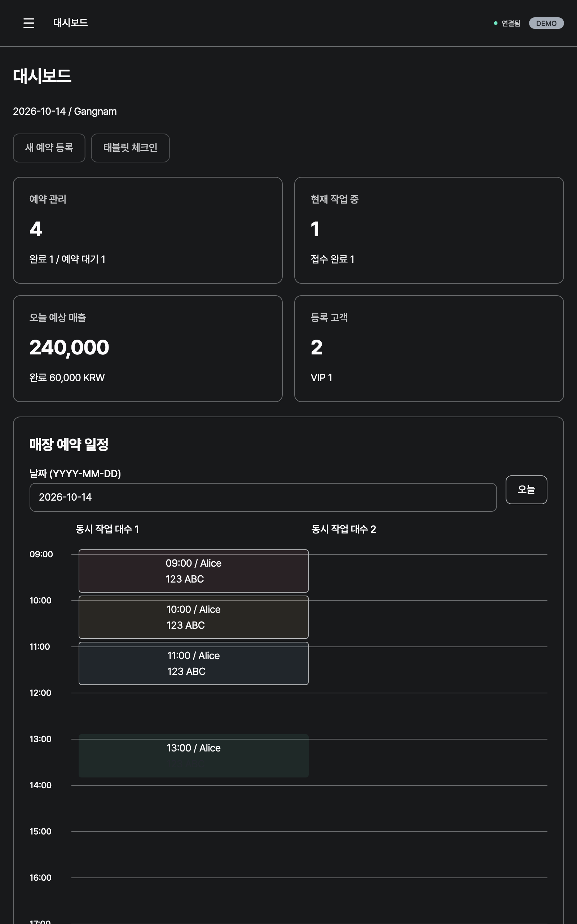Open the 등록 고객 card
Image resolution: width=577 pixels, height=924 pixels.
429,349
